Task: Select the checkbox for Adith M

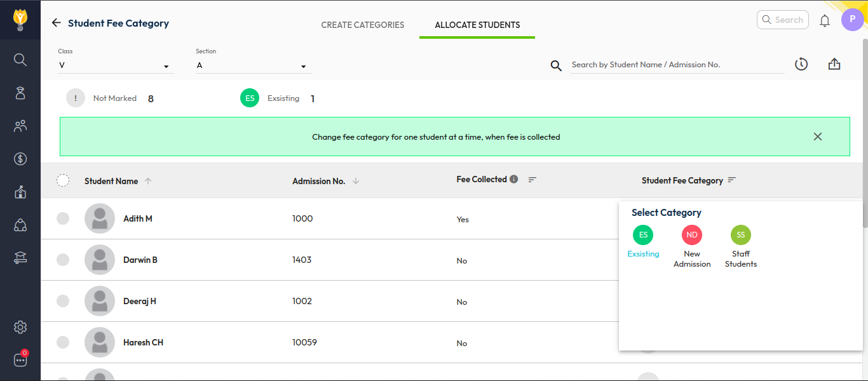Action: [x=63, y=218]
